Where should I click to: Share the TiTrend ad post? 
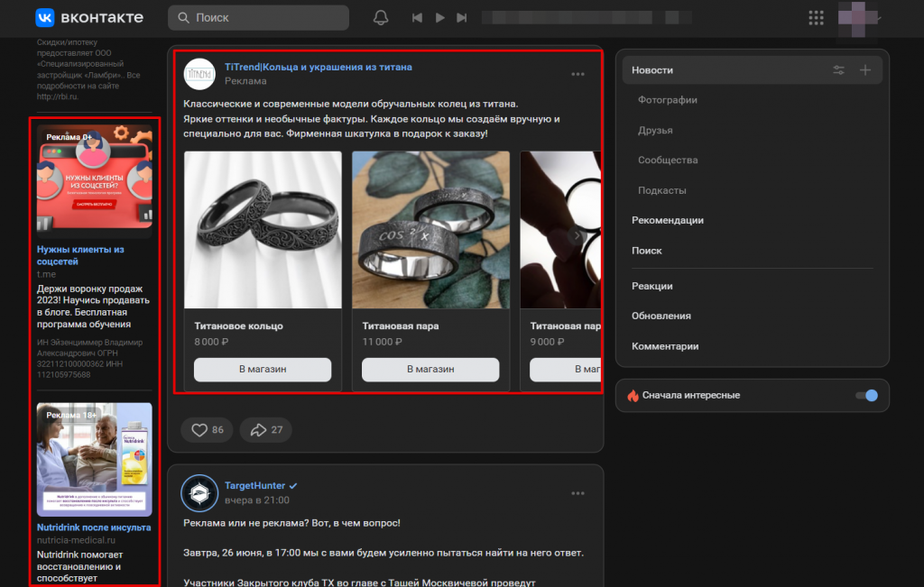266,430
